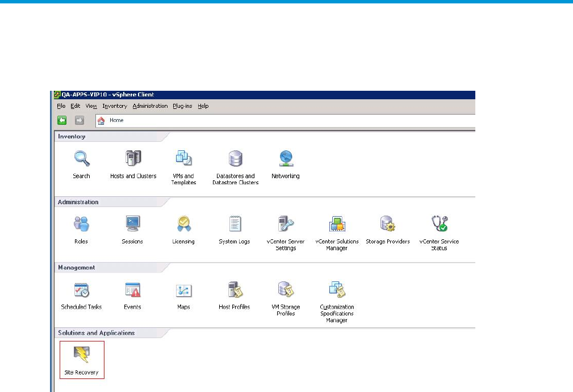The width and height of the screenshot is (573, 392).
Task: Open the Maps icon
Action: click(x=183, y=290)
